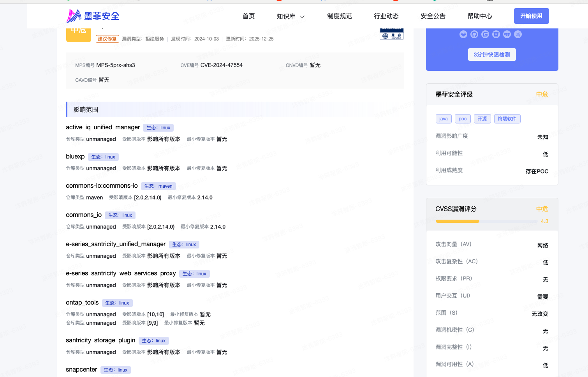Click 漏洞可用性 (A) row label
The width and height of the screenshot is (588, 377).
coord(454,364)
